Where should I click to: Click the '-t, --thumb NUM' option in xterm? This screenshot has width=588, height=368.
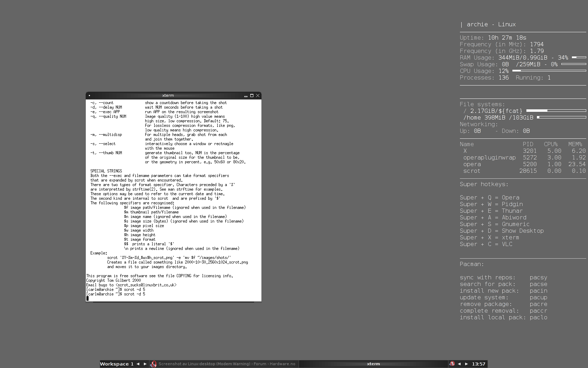(x=106, y=153)
